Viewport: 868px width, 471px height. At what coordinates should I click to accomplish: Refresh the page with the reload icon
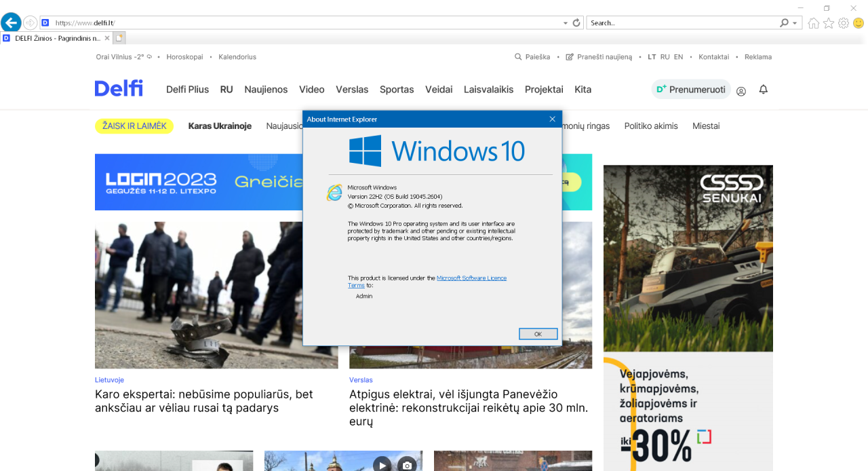click(576, 22)
